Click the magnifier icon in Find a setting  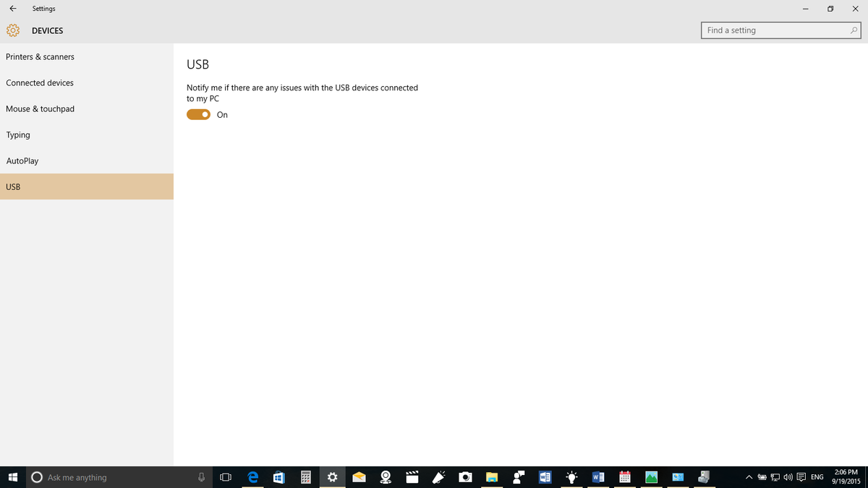coord(854,30)
